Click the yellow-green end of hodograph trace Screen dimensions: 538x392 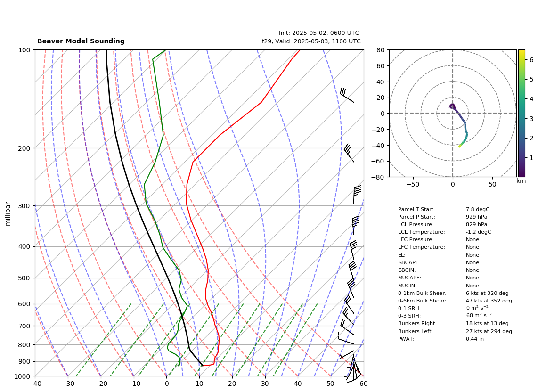click(x=460, y=146)
